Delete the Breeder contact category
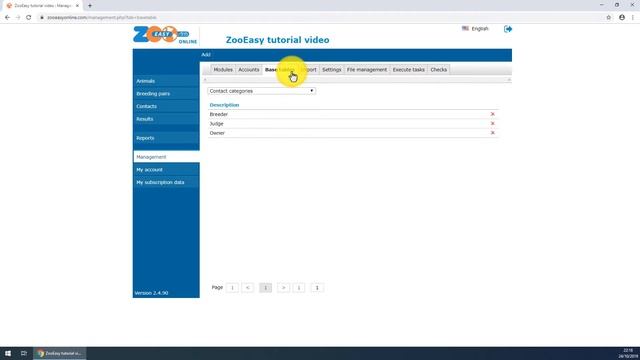The width and height of the screenshot is (640, 360). click(493, 114)
